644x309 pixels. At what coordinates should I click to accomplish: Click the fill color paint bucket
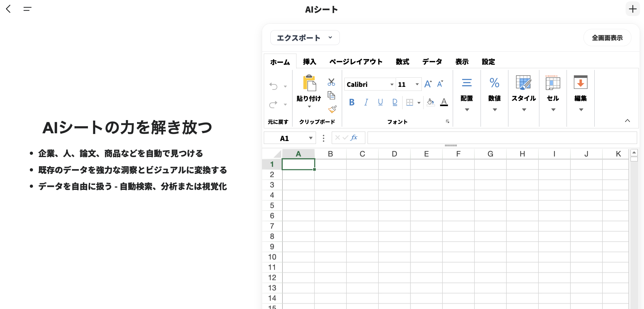coord(430,102)
